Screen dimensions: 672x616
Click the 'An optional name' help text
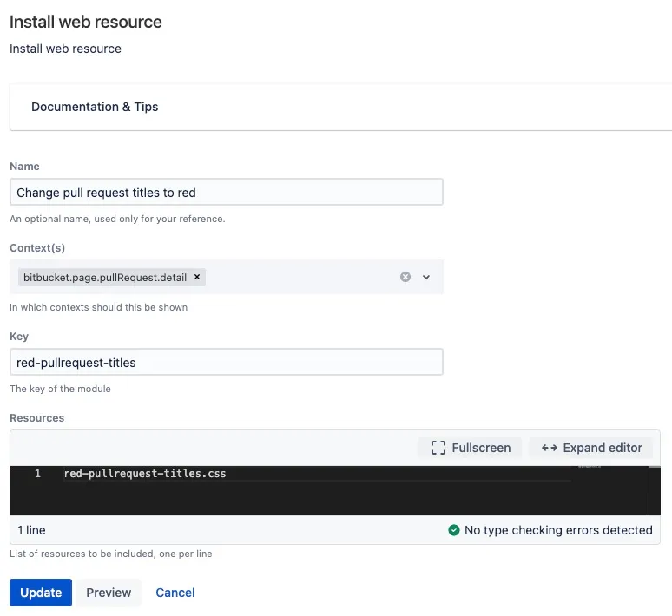tap(117, 219)
